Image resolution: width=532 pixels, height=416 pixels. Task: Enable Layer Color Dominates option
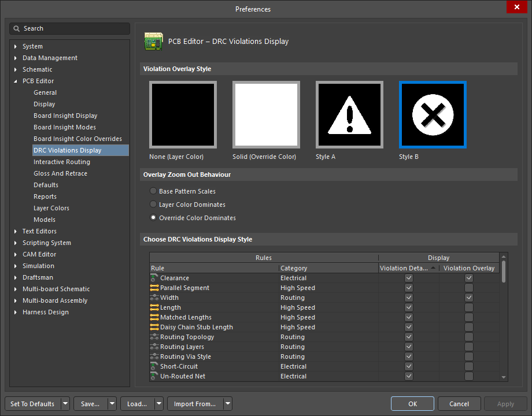coord(153,204)
